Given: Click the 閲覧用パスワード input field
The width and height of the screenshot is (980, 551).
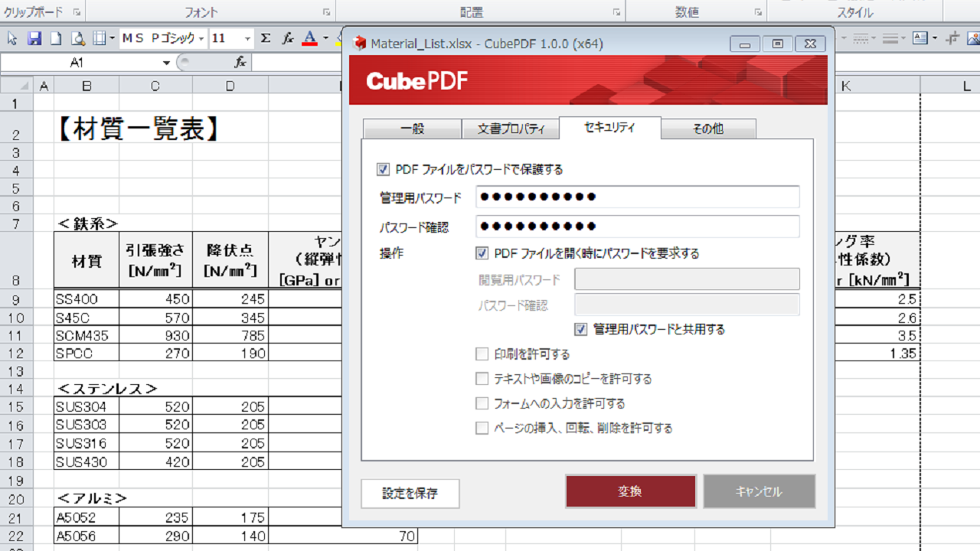Looking at the screenshot, I should tap(687, 279).
